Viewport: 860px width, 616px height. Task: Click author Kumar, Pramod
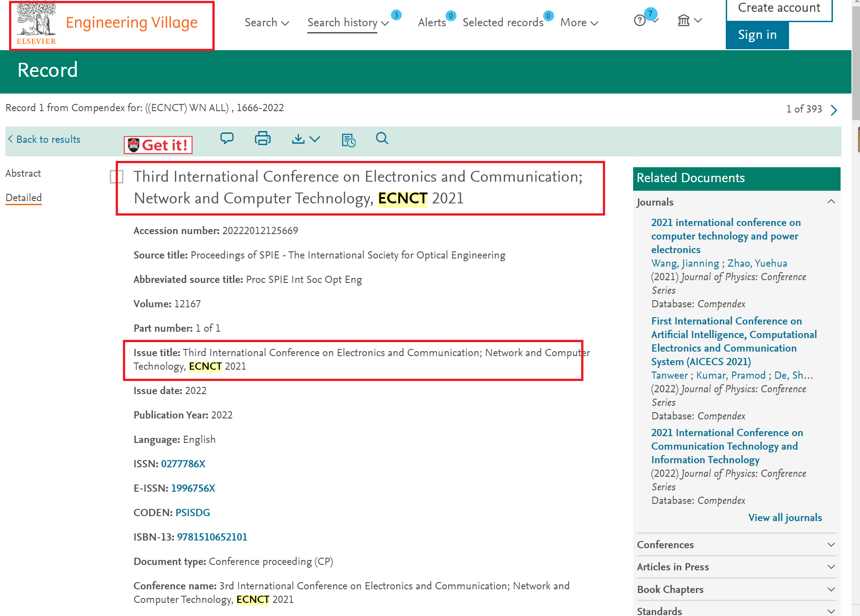[731, 375]
